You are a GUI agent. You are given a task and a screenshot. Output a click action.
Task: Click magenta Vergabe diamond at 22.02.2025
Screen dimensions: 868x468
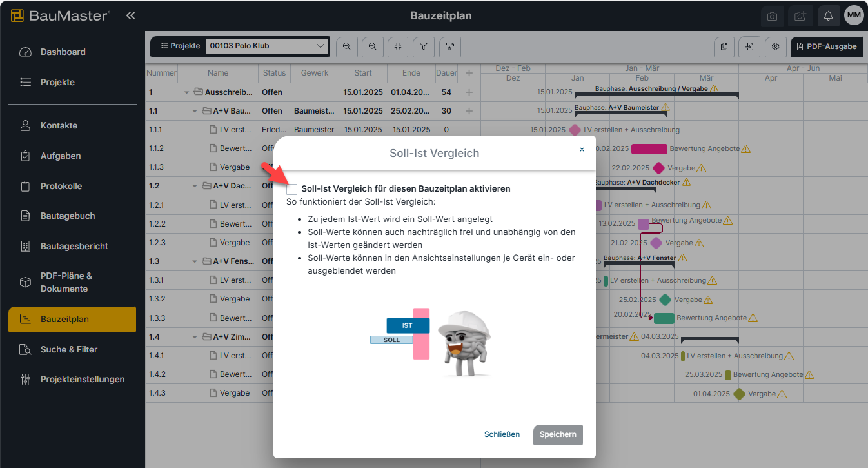pos(658,168)
